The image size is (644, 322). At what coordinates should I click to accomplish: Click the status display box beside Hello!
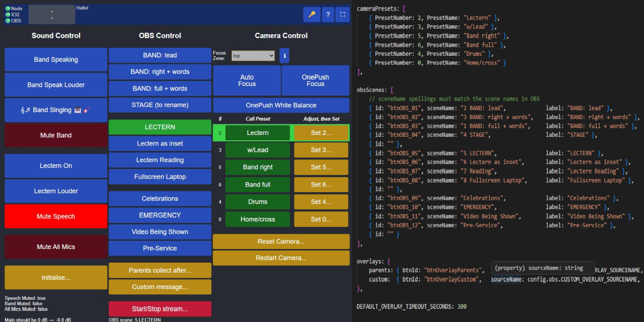(x=52, y=15)
